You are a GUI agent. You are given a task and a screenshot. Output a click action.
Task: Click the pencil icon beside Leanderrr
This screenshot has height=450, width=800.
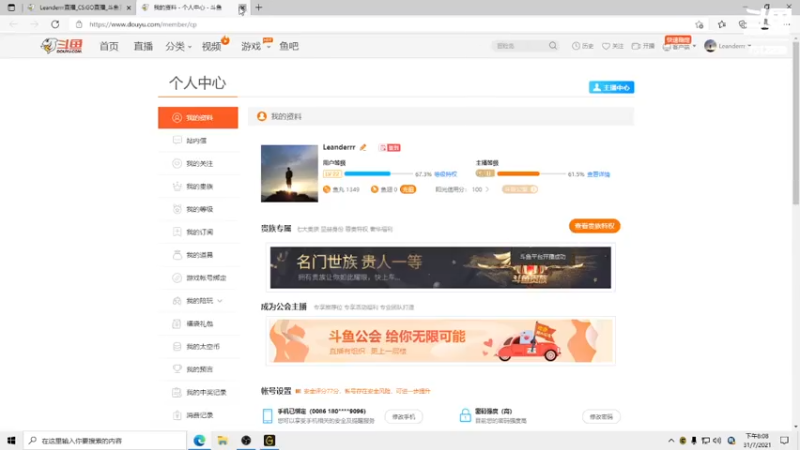[363, 147]
